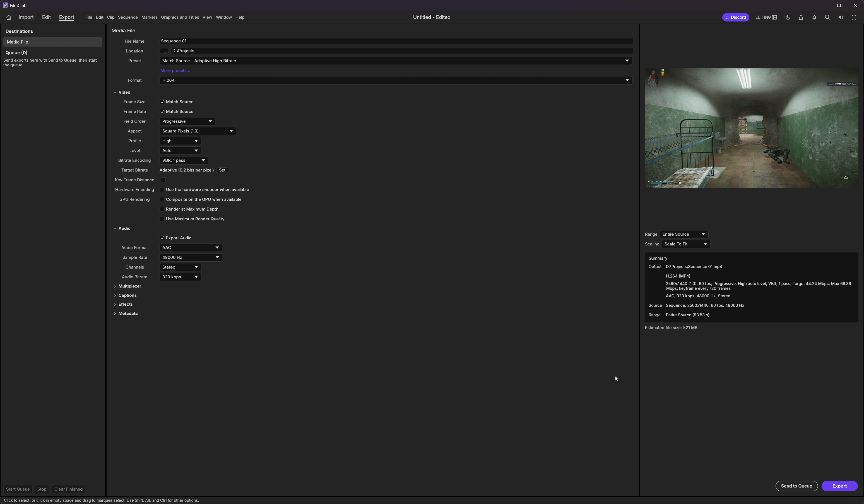
Task: Go to the Home screen icon
Action: (x=9, y=17)
